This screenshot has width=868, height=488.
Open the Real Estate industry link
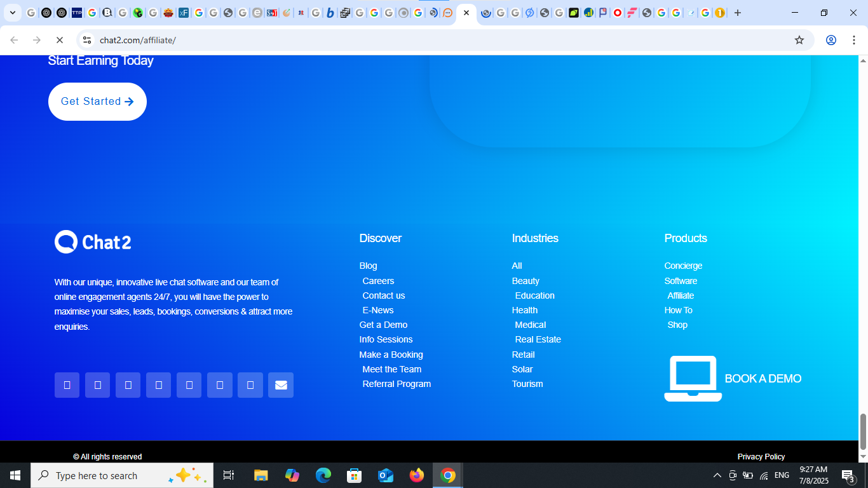point(538,339)
